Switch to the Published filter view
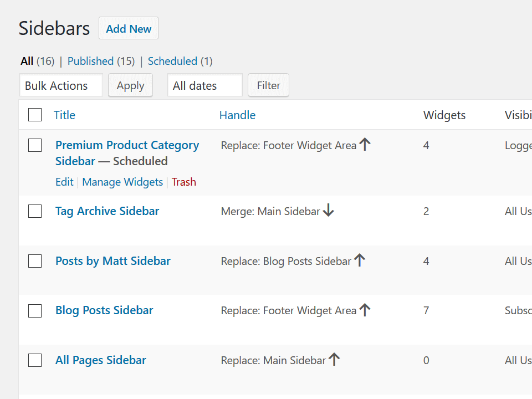Screen dimensions: 532x399 (90, 61)
